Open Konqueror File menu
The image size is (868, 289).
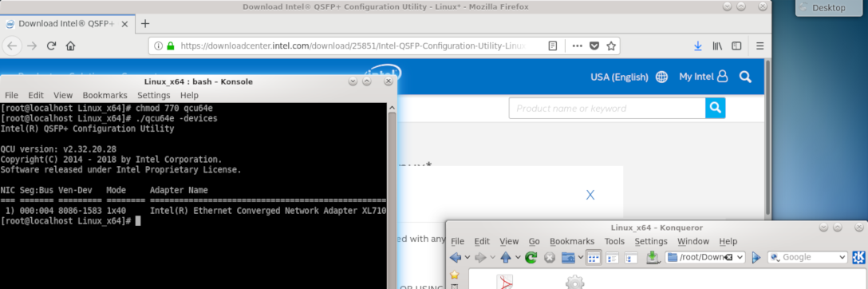click(x=457, y=241)
